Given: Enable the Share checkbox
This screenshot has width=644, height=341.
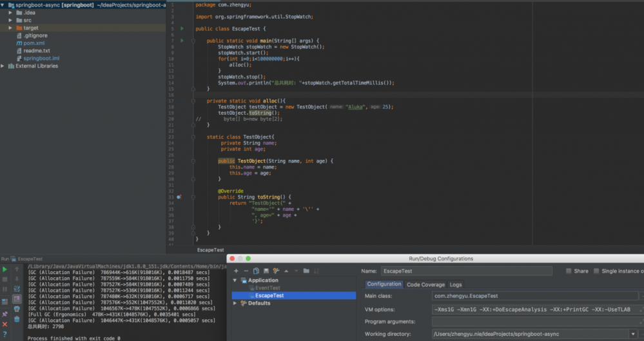Looking at the screenshot, I should [569, 271].
